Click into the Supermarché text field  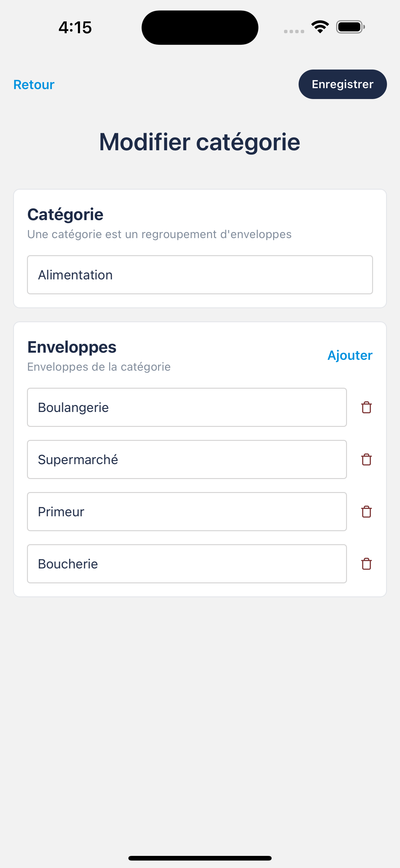coord(187,459)
